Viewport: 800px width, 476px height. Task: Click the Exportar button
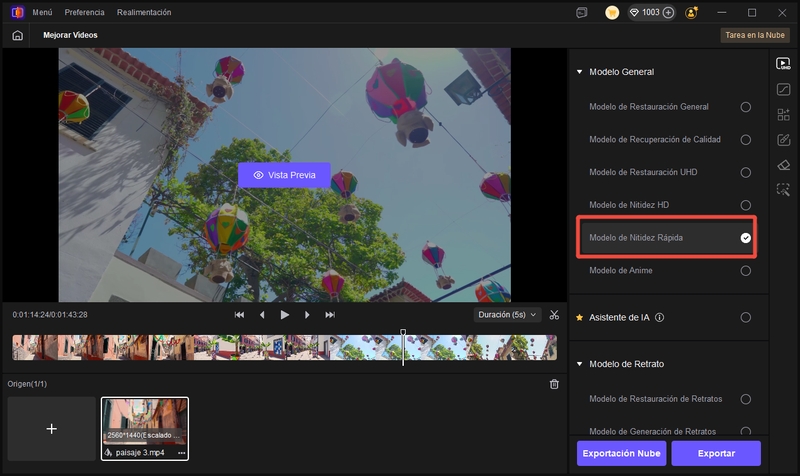715,453
